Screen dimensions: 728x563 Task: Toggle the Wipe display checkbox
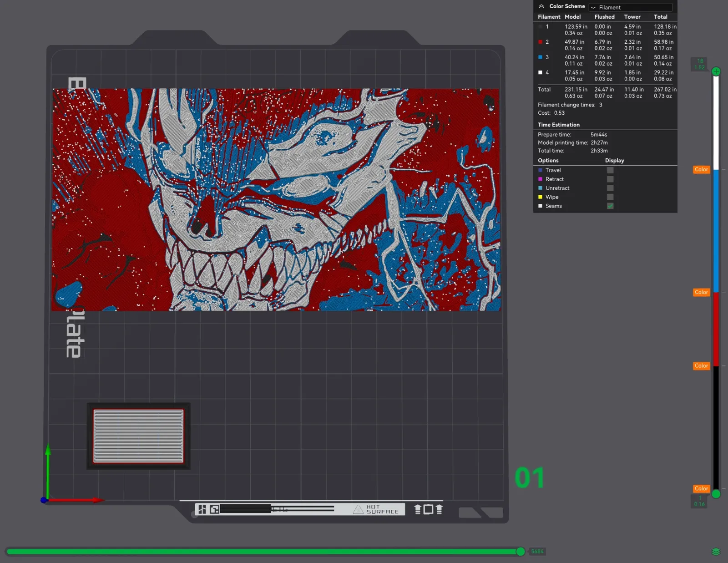click(x=610, y=197)
